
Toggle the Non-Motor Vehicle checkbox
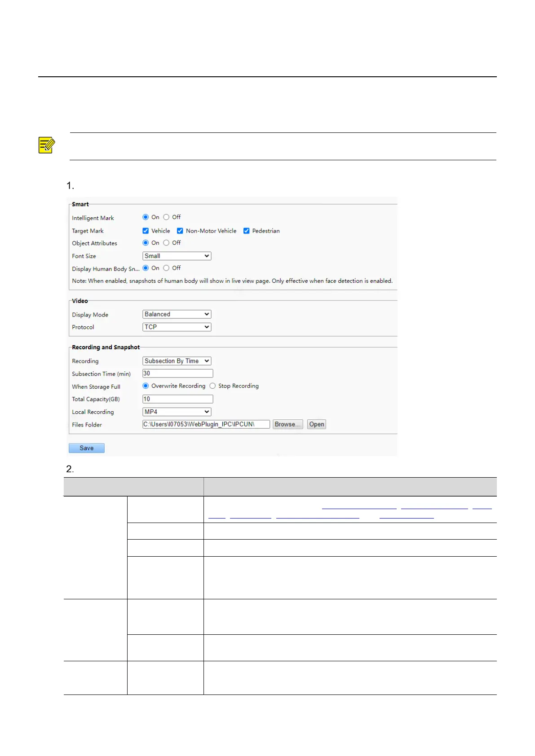(x=180, y=231)
